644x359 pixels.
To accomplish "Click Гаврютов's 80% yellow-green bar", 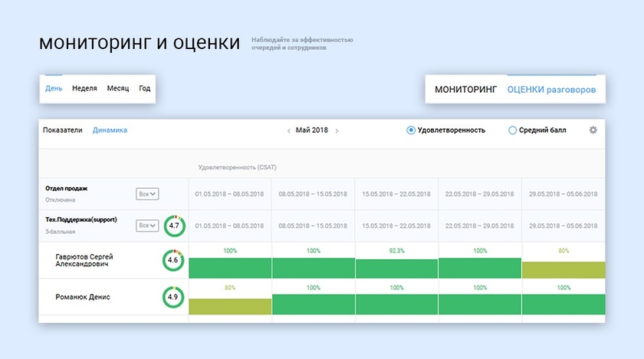I will click(x=563, y=269).
